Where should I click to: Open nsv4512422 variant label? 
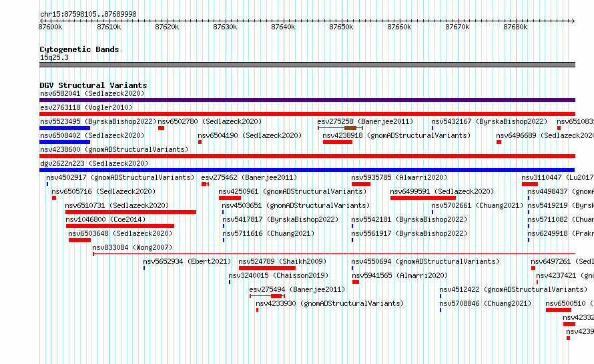pos(513,289)
